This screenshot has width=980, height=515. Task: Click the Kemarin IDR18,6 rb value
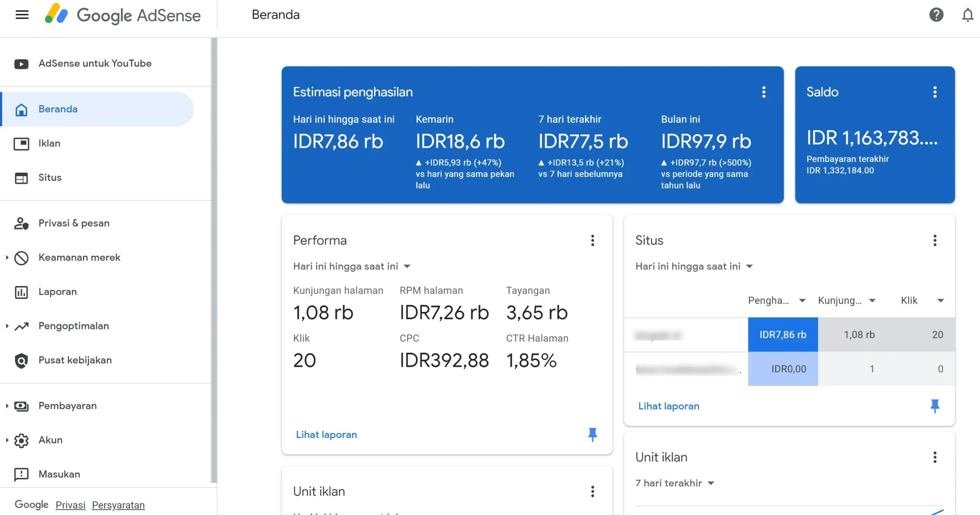coord(460,141)
